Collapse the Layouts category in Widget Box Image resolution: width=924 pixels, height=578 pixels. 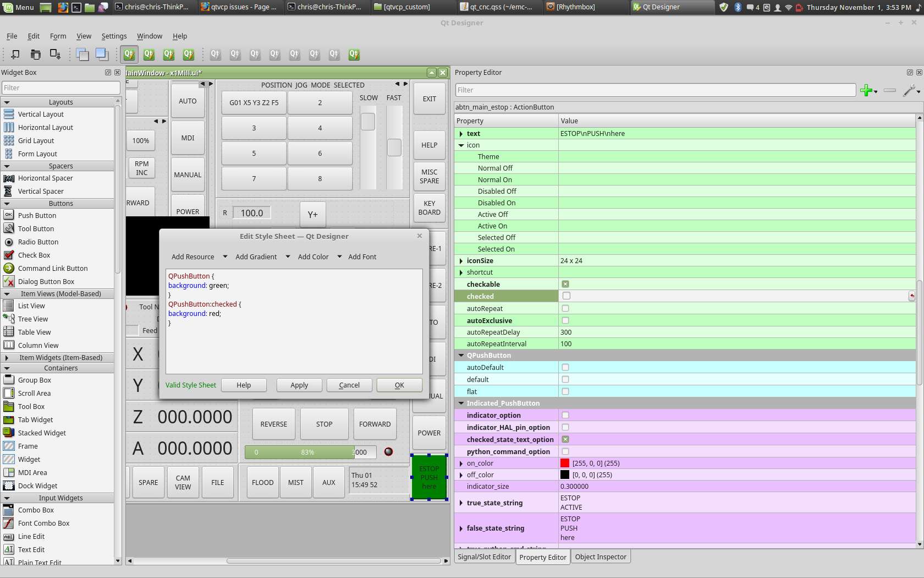[7, 102]
